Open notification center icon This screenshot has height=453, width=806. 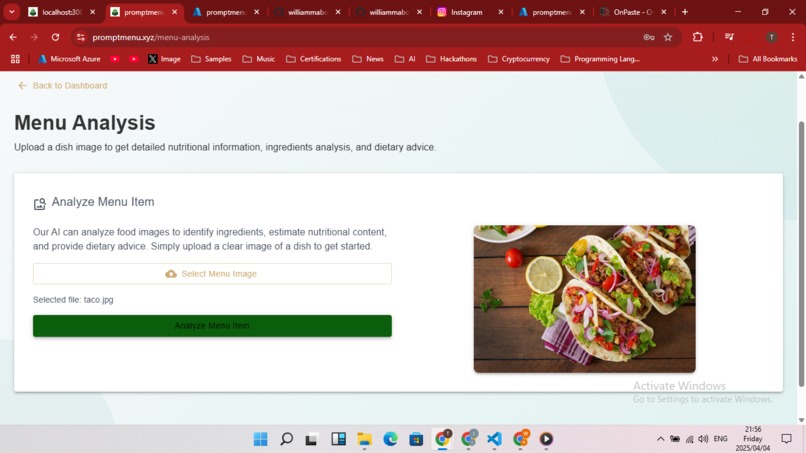coord(786,439)
